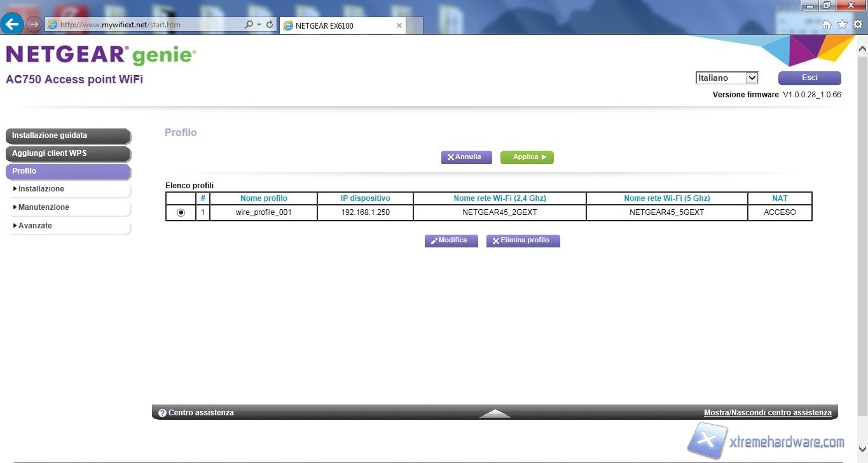The image size is (868, 463).
Task: Click the Modifica button
Action: [451, 240]
